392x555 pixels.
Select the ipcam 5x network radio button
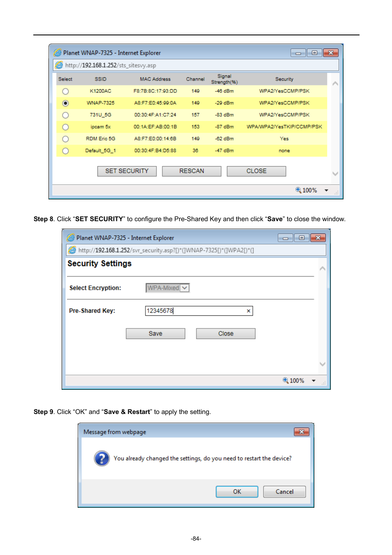(65, 127)
